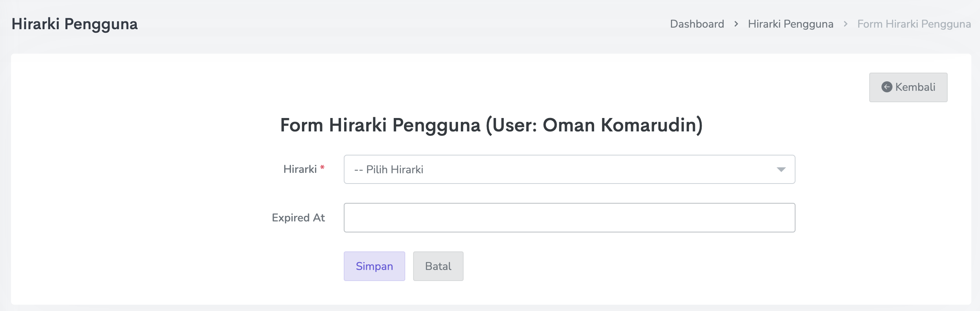Viewport: 980px width, 311px height.
Task: Open the Hirarki Pengguna breadcrumb link
Action: click(790, 24)
